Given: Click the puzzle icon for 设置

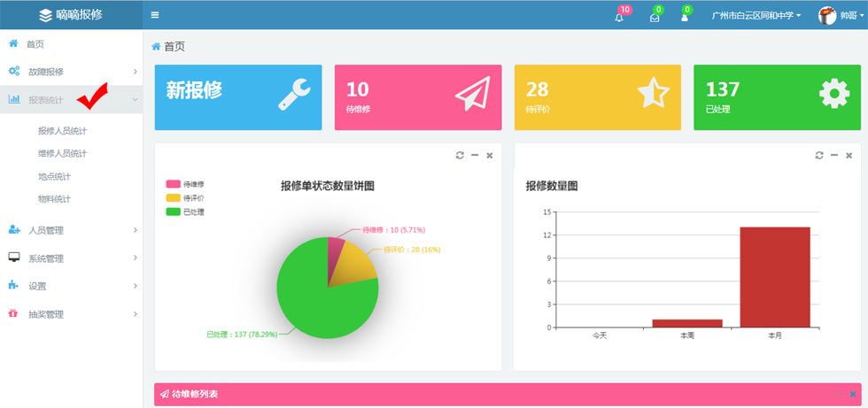Looking at the screenshot, I should pyautogui.click(x=14, y=285).
